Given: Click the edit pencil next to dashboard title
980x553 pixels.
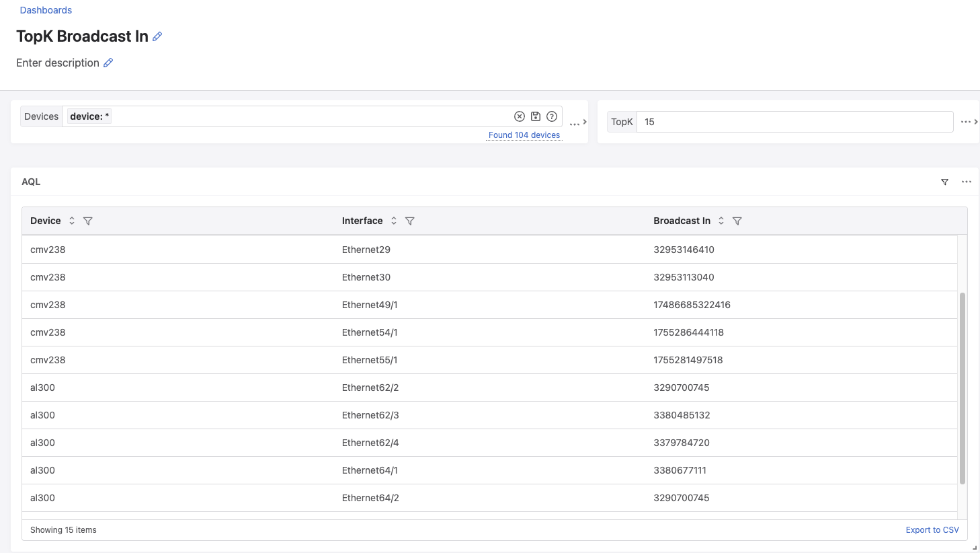Looking at the screenshot, I should pos(157,36).
